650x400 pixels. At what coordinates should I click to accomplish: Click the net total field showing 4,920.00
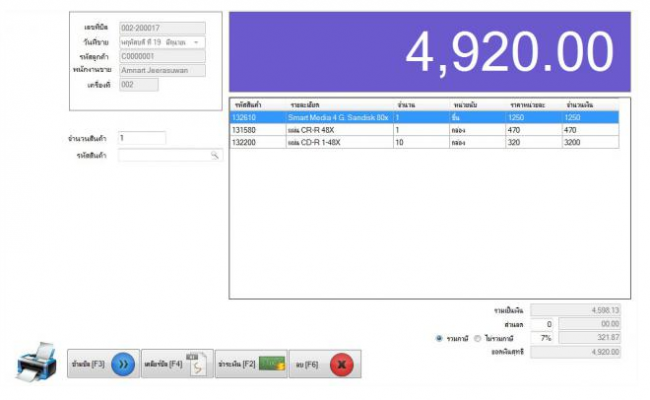click(575, 352)
